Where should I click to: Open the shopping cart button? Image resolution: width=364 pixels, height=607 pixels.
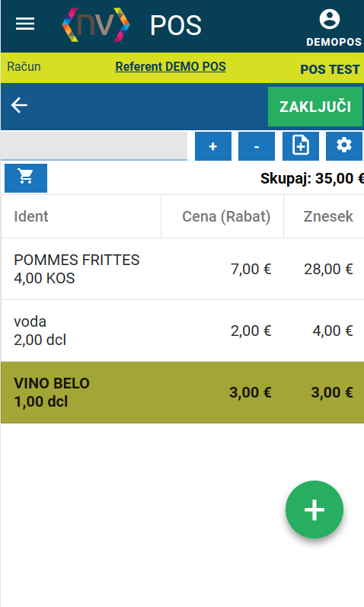coord(26,178)
